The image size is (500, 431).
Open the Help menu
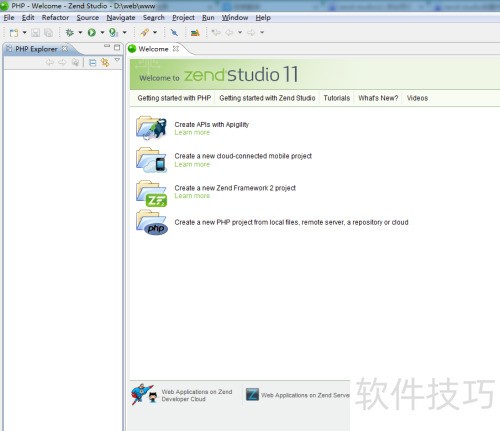(x=263, y=18)
